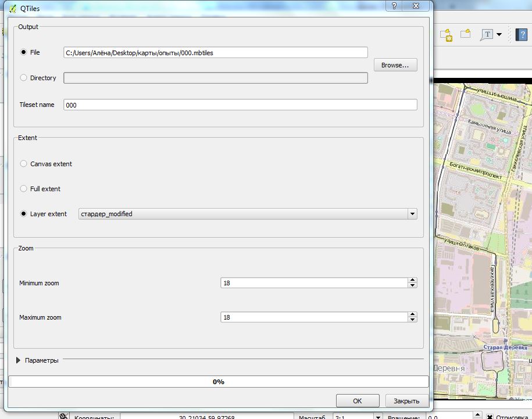Click inside the Maximum zoom field
532x419 pixels.
[x=314, y=317]
